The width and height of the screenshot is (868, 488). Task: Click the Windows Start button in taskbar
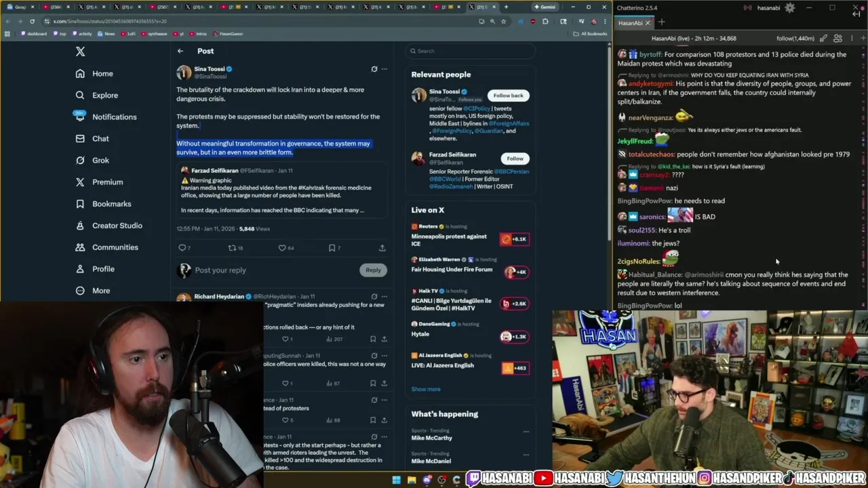[x=397, y=480]
